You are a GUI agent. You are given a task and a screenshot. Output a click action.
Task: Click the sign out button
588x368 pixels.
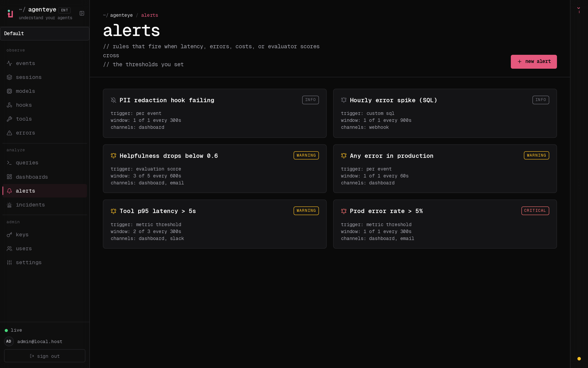(45, 356)
